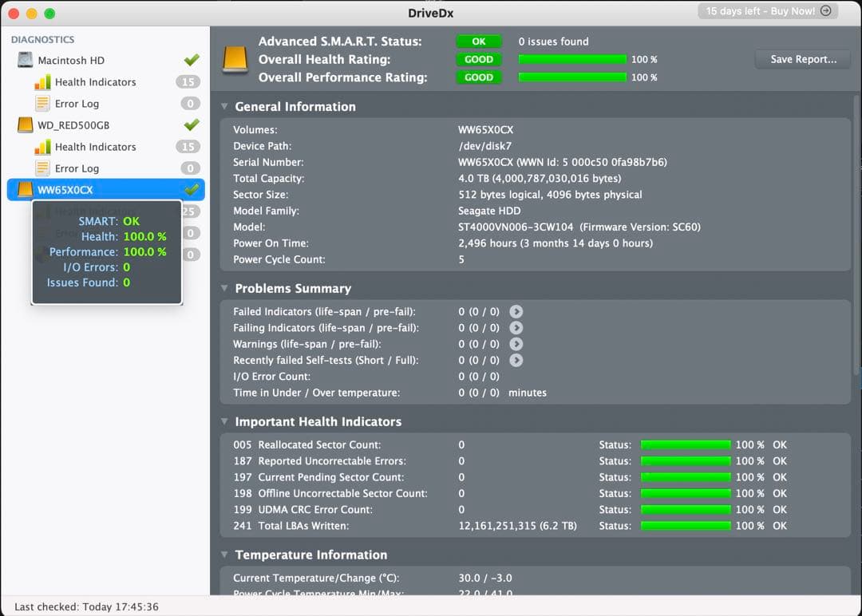Click the large drive icon beside S.M.A.R.T. status
The width and height of the screenshot is (862, 616).
(x=235, y=59)
